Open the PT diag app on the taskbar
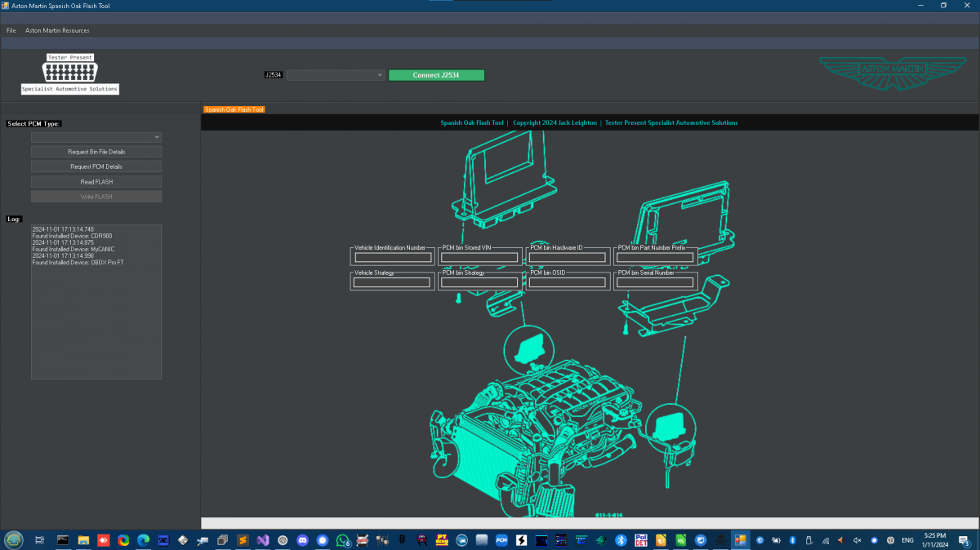Image resolution: width=980 pixels, height=550 pixels. [x=442, y=540]
